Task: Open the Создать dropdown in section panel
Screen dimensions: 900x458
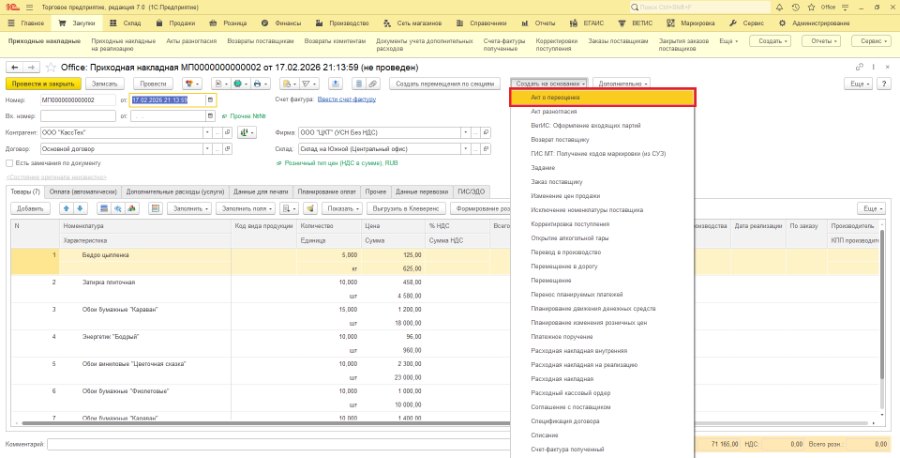Action: pos(771,41)
